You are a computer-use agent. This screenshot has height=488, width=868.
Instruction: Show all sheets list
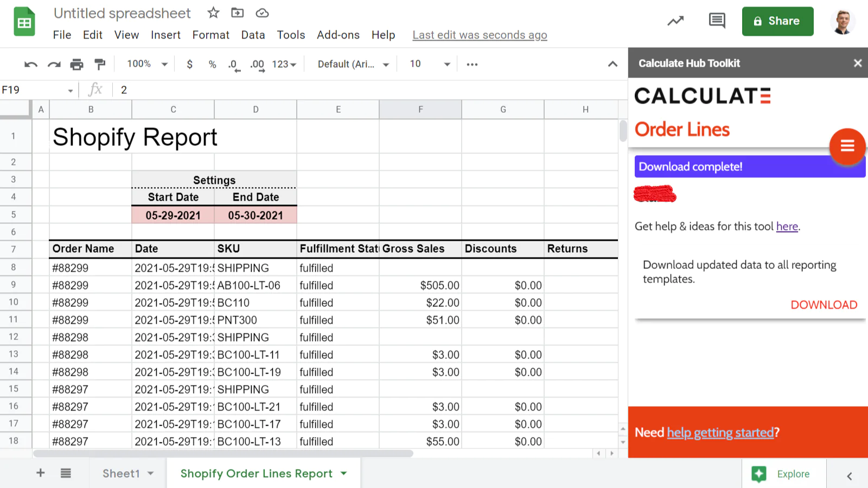[66, 473]
